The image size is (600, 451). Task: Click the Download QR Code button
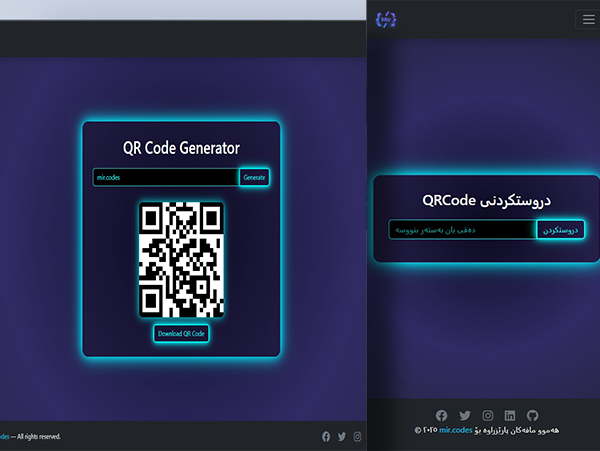(x=181, y=333)
